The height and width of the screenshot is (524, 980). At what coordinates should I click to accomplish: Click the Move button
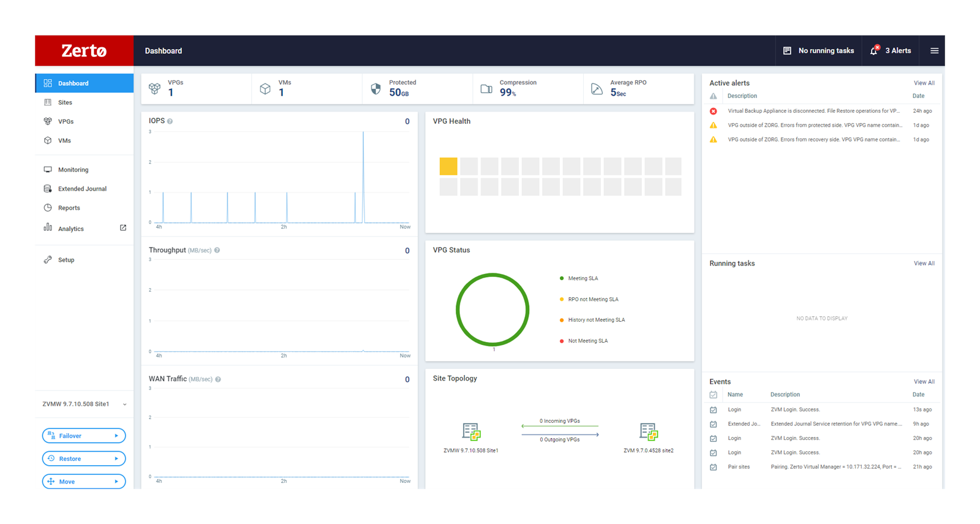tap(84, 482)
